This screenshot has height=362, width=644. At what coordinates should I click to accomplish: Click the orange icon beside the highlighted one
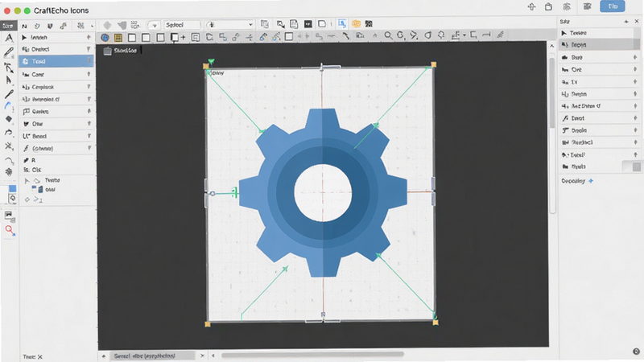pyautogui.click(x=356, y=24)
